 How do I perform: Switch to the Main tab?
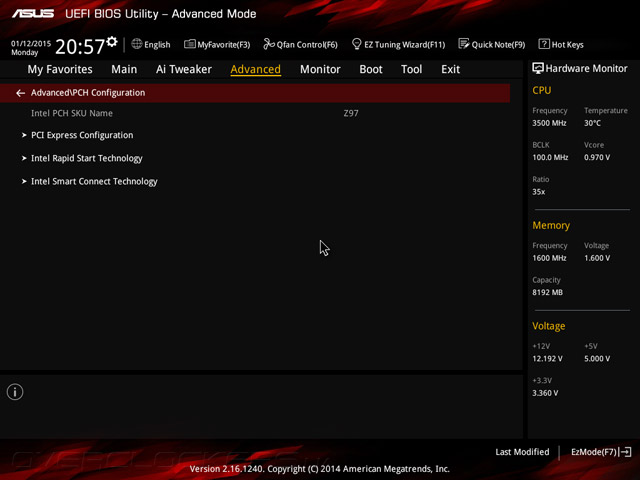click(124, 69)
